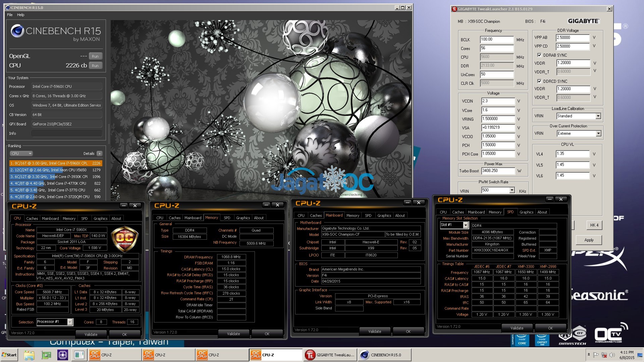The height and width of the screenshot is (362, 644).
Task: Minimize the CPU-Z Mainboard window
Action: click(408, 202)
